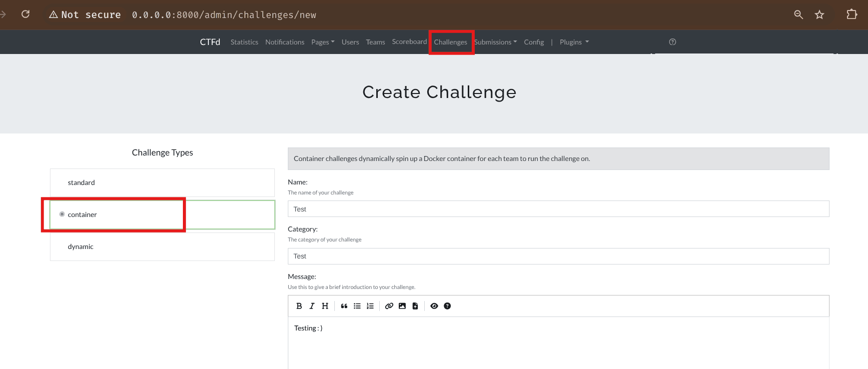The image size is (868, 369).
Task: Expand the Plugins dropdown menu
Action: tap(574, 42)
